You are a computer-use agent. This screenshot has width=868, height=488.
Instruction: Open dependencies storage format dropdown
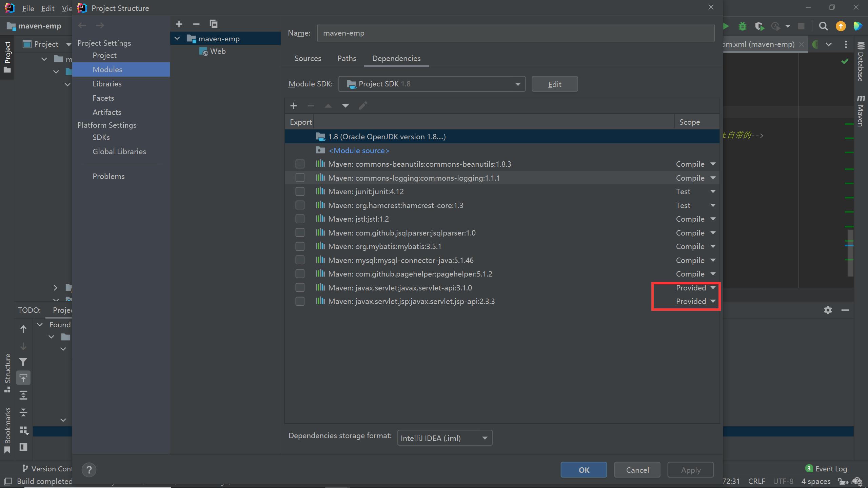444,438
